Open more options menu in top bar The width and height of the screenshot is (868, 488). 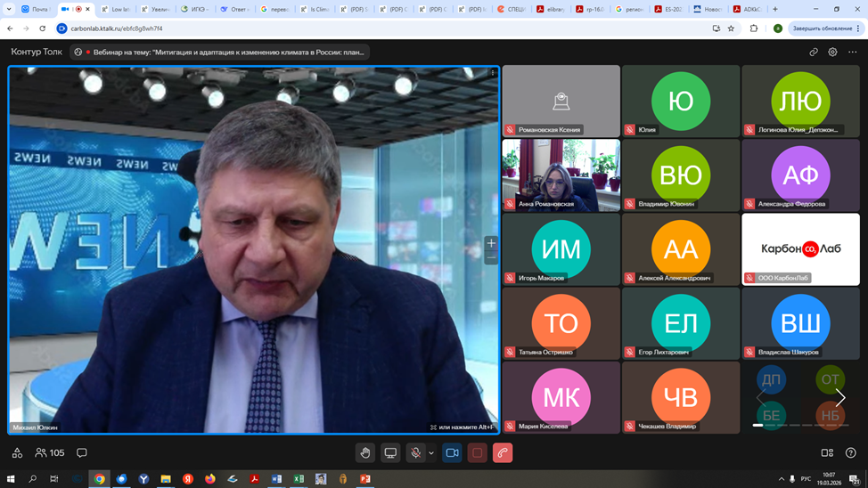click(x=853, y=53)
